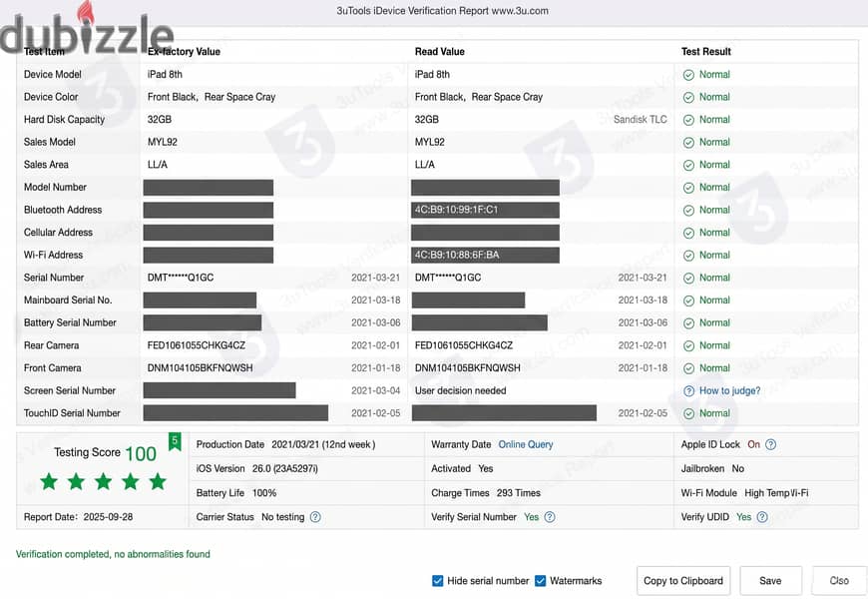Image resolution: width=868 pixels, height=599 pixels.
Task: Click the Report Date 2025-09-28 text
Action: click(78, 517)
